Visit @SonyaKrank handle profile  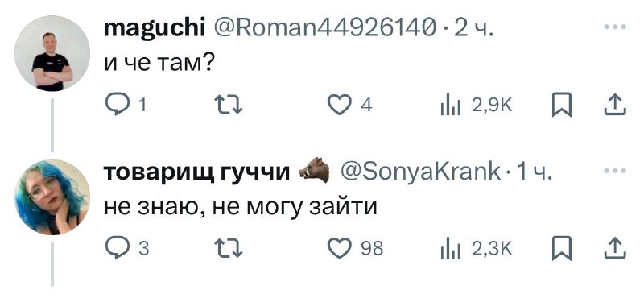[419, 172]
